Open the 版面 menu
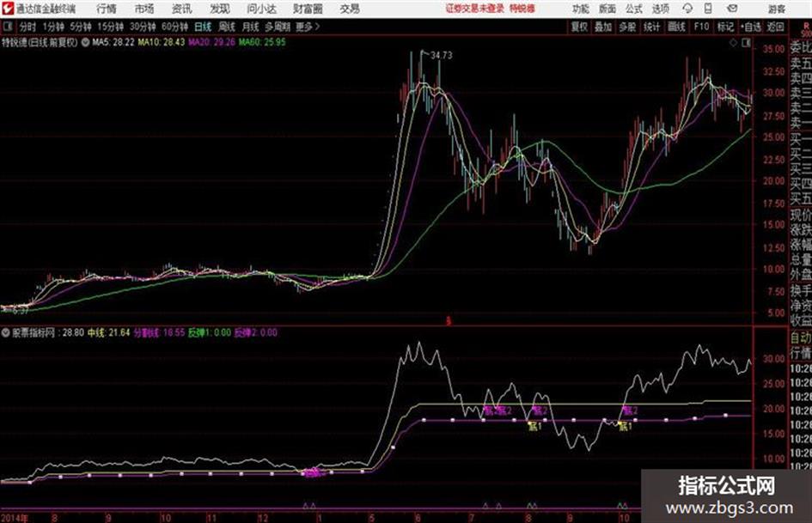The width and height of the screenshot is (812, 523). click(x=607, y=9)
